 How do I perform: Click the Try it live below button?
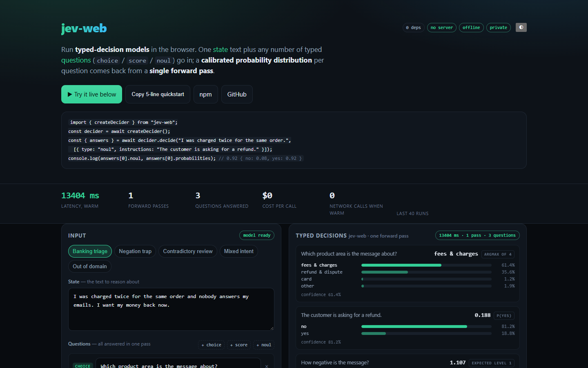(x=92, y=94)
